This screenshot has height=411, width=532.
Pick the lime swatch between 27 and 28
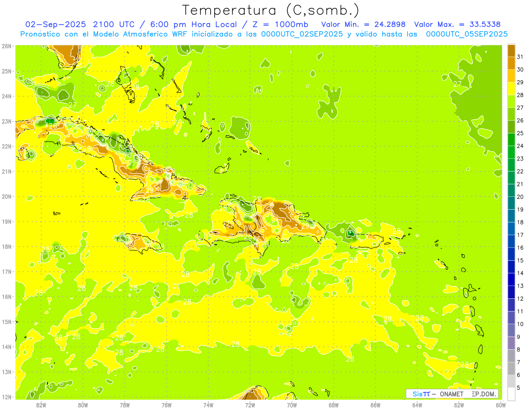pyautogui.click(x=511, y=101)
